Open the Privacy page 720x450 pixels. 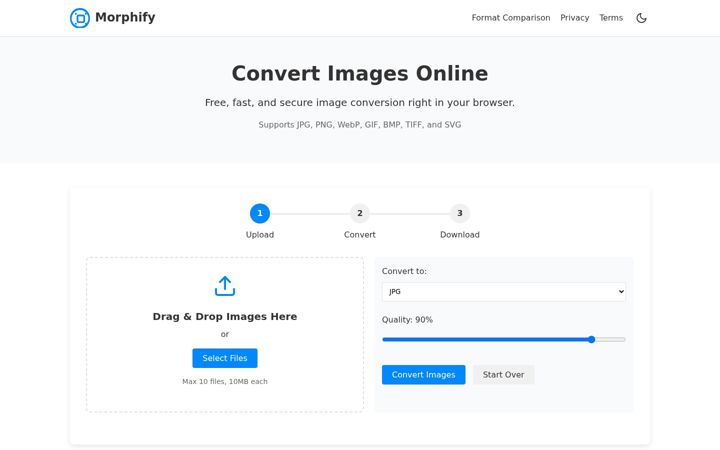point(574,18)
